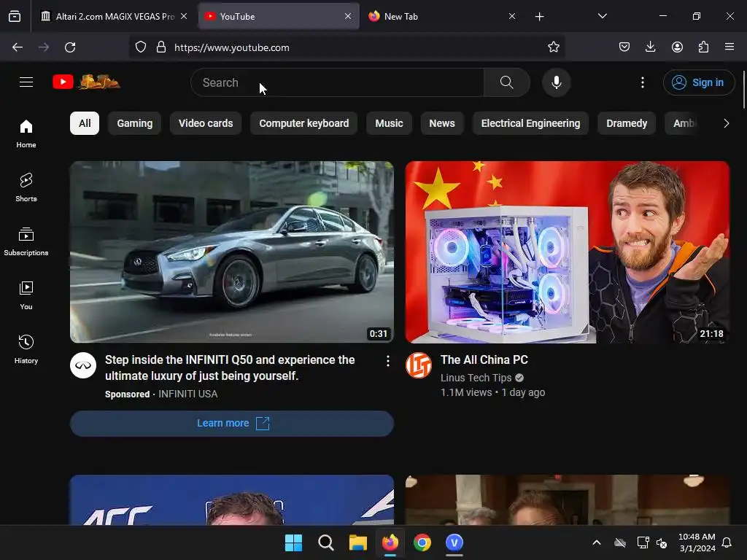Close the Altari 2.com tab
The image size is (747, 560).
184,16
